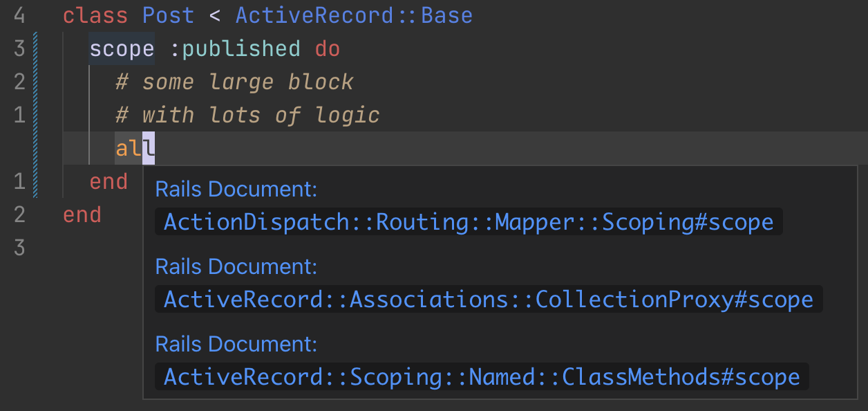Click line number 4 at the top
Screen dimensions: 868x411
[19, 15]
